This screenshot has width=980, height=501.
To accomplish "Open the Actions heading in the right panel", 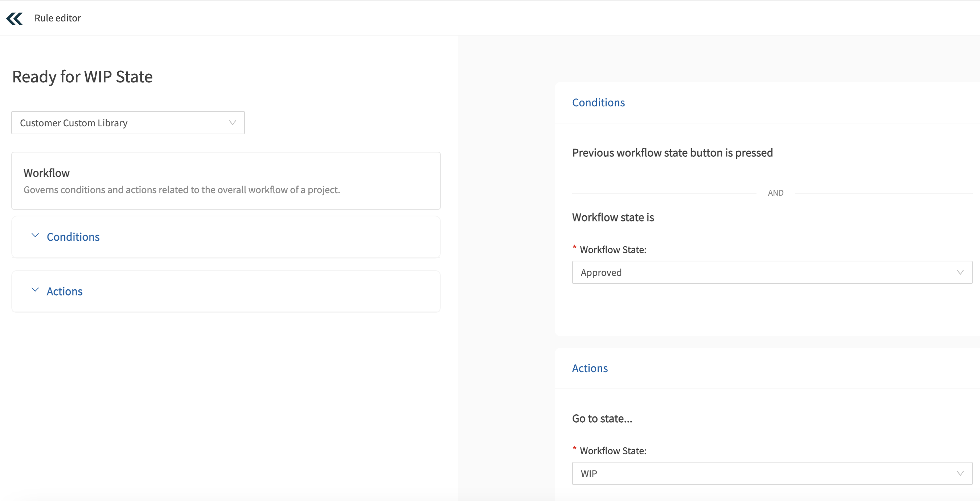I will pyautogui.click(x=590, y=368).
